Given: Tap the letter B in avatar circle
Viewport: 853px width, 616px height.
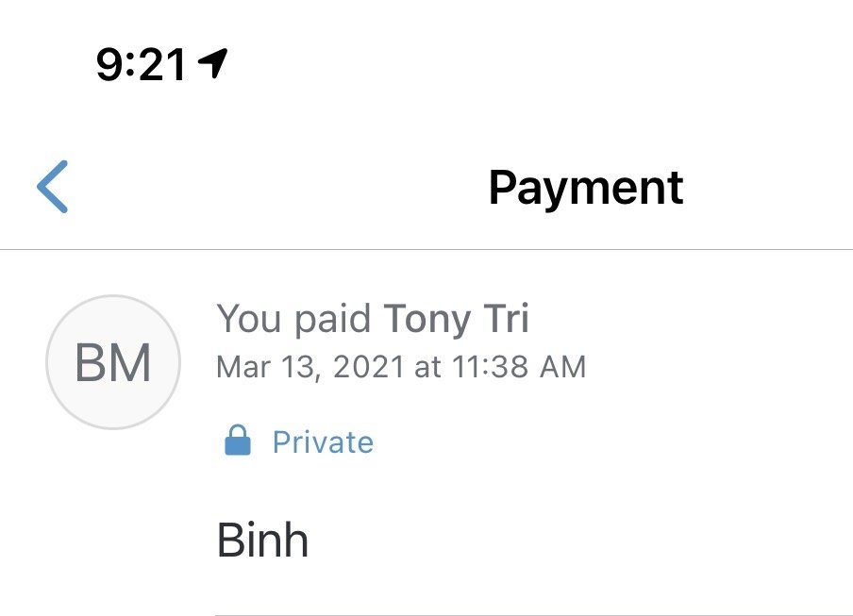Looking at the screenshot, I should 92,363.
